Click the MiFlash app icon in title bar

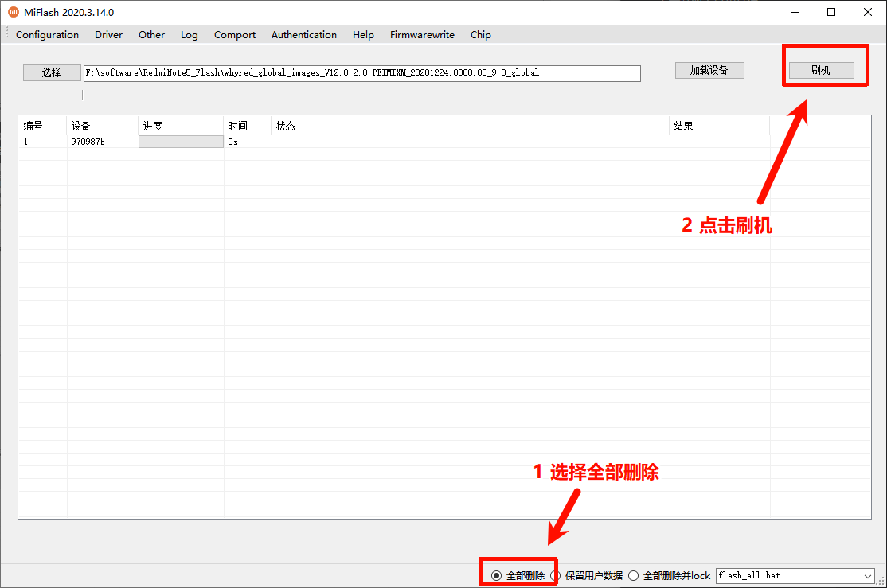pos(13,12)
